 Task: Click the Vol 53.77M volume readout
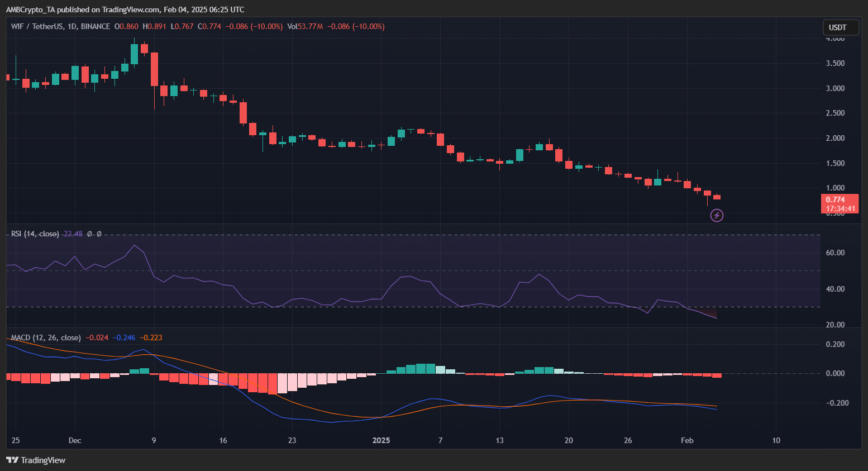(x=305, y=26)
